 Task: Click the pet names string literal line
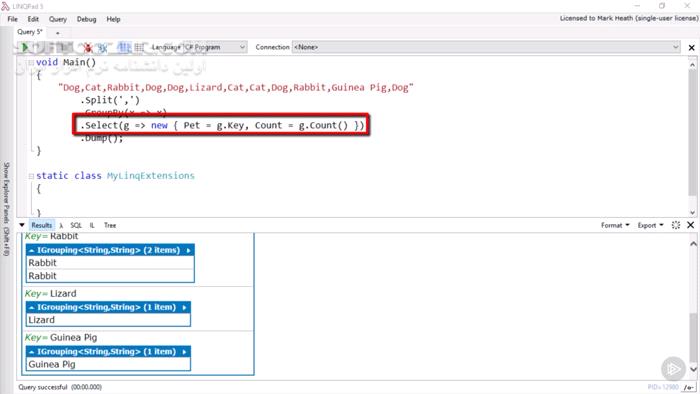click(236, 87)
